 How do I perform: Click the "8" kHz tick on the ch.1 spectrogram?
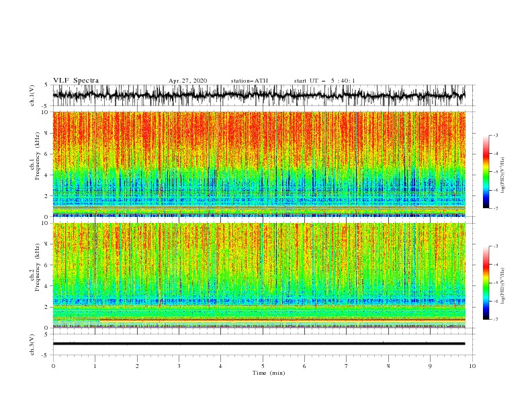(x=46, y=133)
